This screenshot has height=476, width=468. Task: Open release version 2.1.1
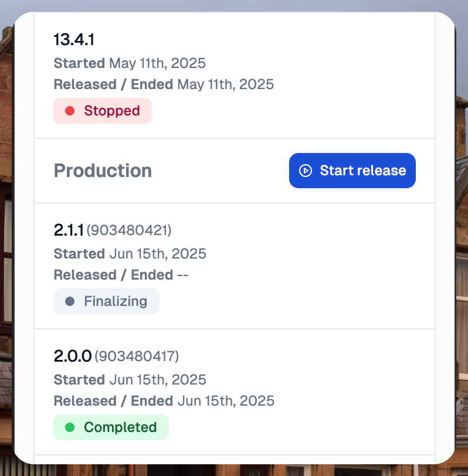(69, 230)
